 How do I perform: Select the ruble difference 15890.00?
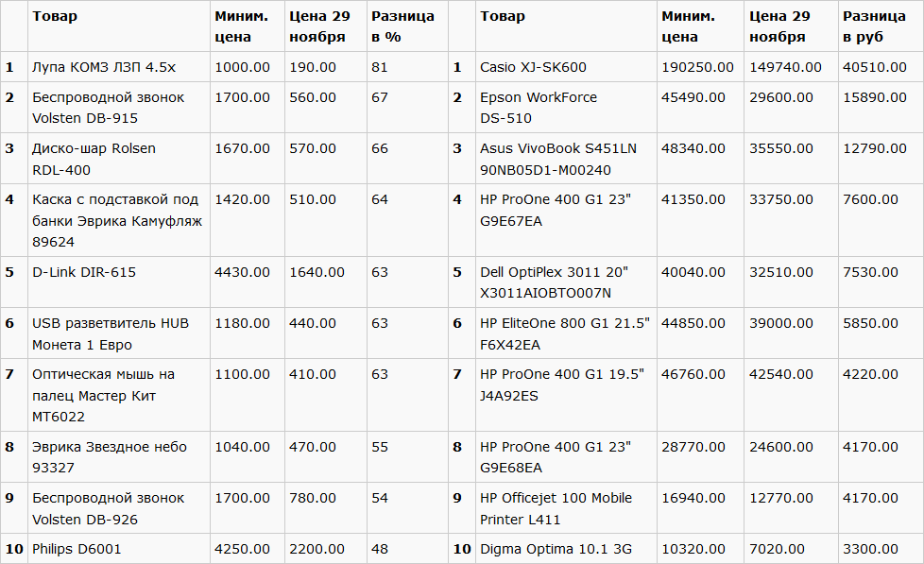[875, 97]
